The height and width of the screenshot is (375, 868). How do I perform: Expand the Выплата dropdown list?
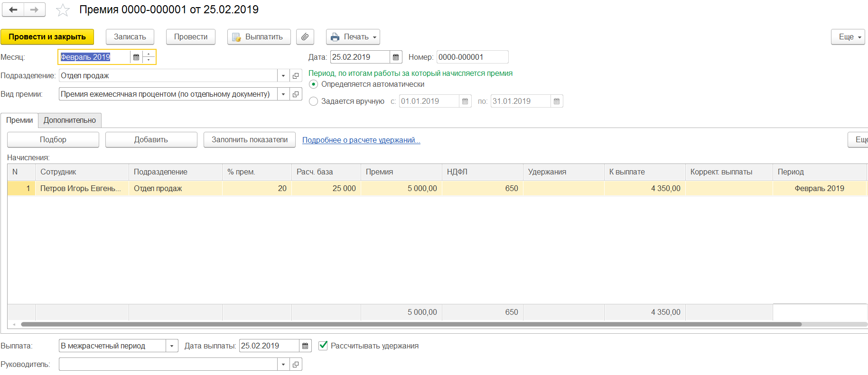click(x=172, y=346)
